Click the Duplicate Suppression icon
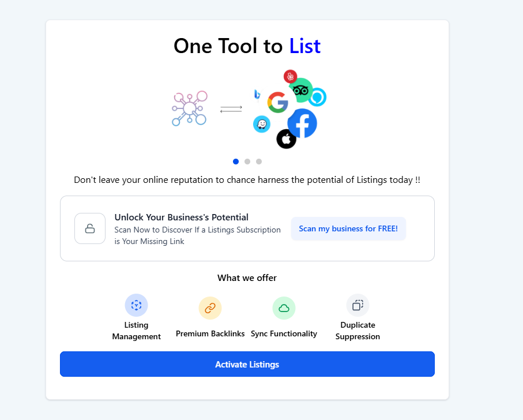The image size is (523, 420). 358,305
